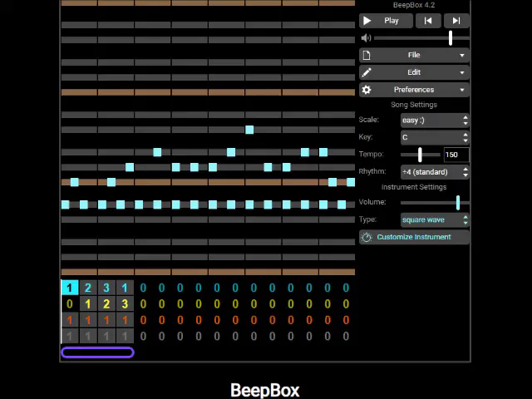Open the Key dropdown set to C
532x399 pixels.
click(435, 137)
